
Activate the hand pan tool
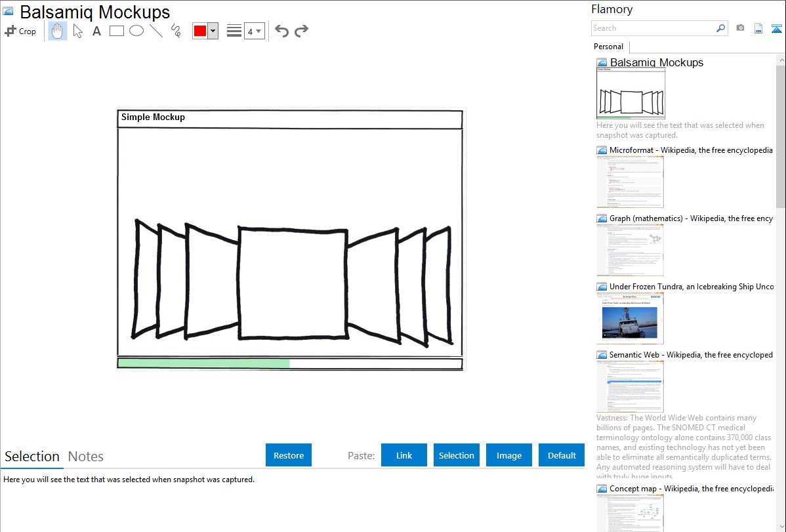(x=57, y=31)
